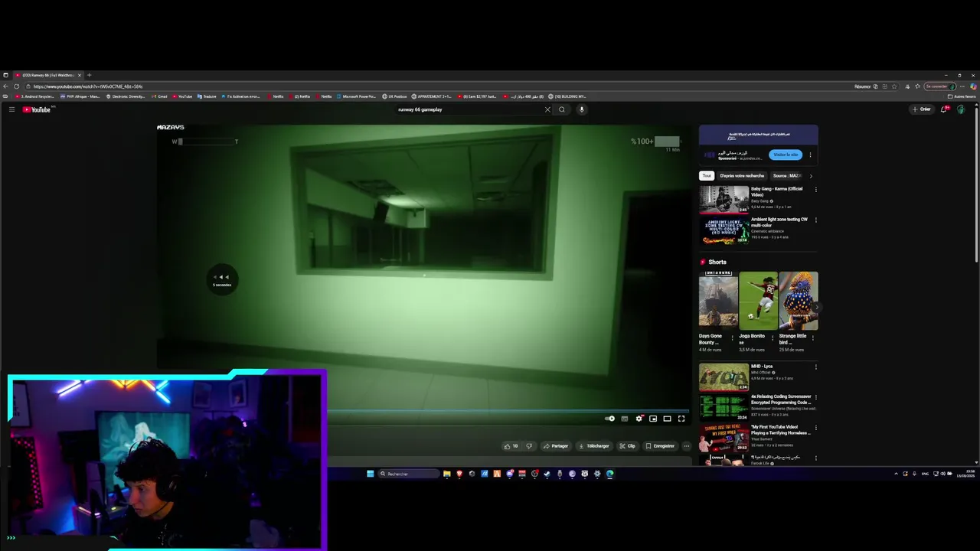
Task: Go back to previous page
Action: pos(6,86)
